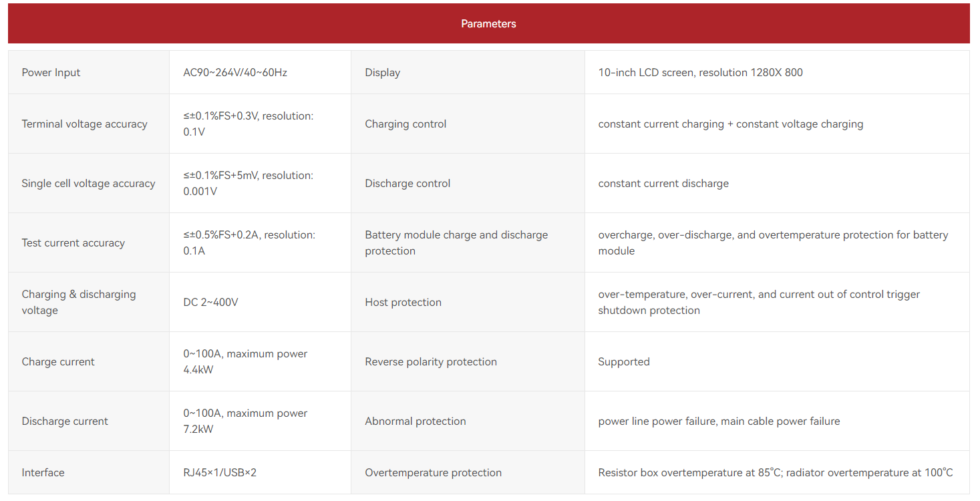Select the Test current accuracy label
This screenshot has width=980, height=501.
tap(73, 242)
